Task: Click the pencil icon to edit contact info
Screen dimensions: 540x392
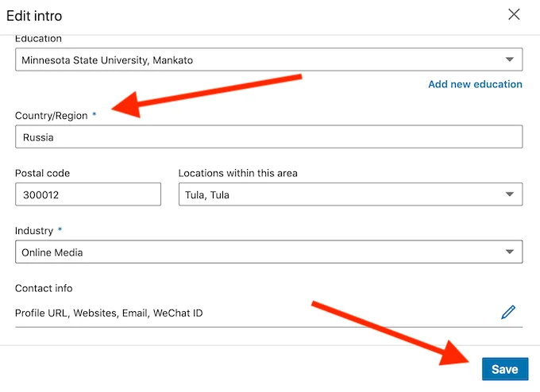Action: coord(508,313)
